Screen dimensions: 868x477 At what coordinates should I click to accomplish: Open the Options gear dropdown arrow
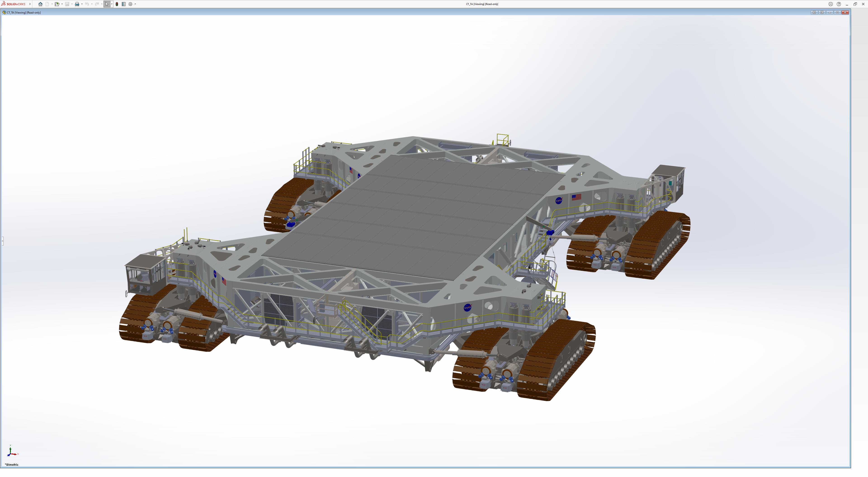coord(135,4)
